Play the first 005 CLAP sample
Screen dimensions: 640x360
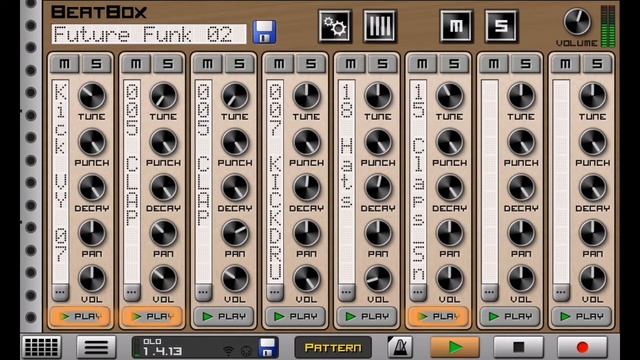152,316
